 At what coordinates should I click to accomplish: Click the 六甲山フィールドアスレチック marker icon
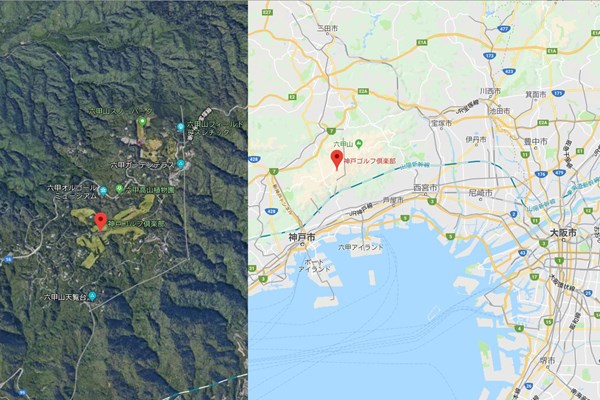[x=181, y=126]
